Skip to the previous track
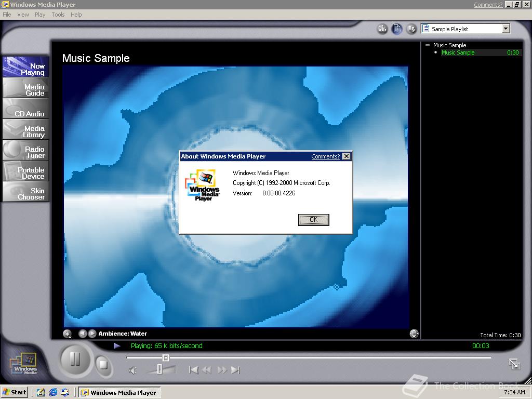The height and width of the screenshot is (399, 532). coord(193,370)
